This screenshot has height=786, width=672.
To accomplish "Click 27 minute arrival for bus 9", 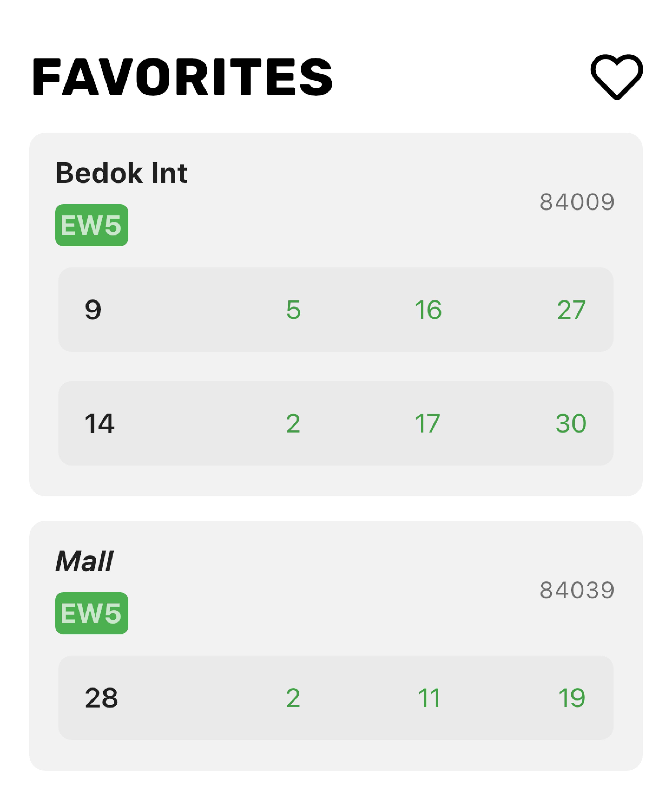I will click(x=571, y=309).
